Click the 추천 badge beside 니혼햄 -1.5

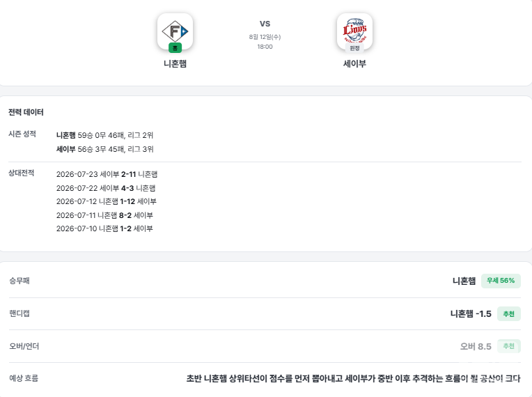(508, 314)
